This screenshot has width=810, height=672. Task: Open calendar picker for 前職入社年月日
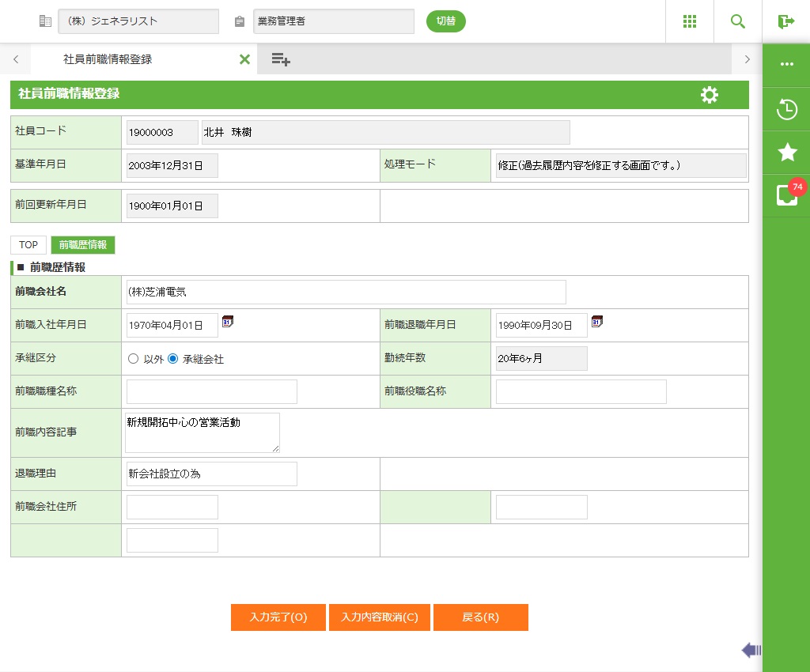tap(229, 322)
